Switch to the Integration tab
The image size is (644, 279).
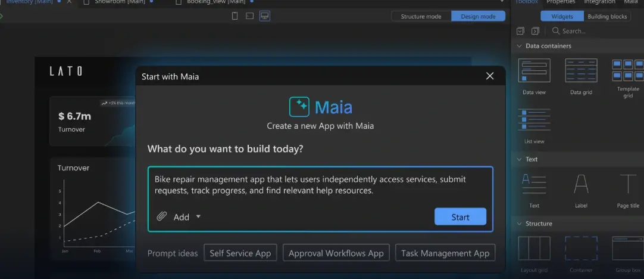(x=599, y=2)
